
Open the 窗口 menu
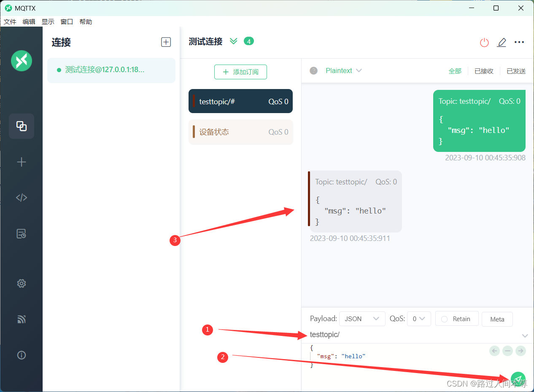pyautogui.click(x=67, y=22)
